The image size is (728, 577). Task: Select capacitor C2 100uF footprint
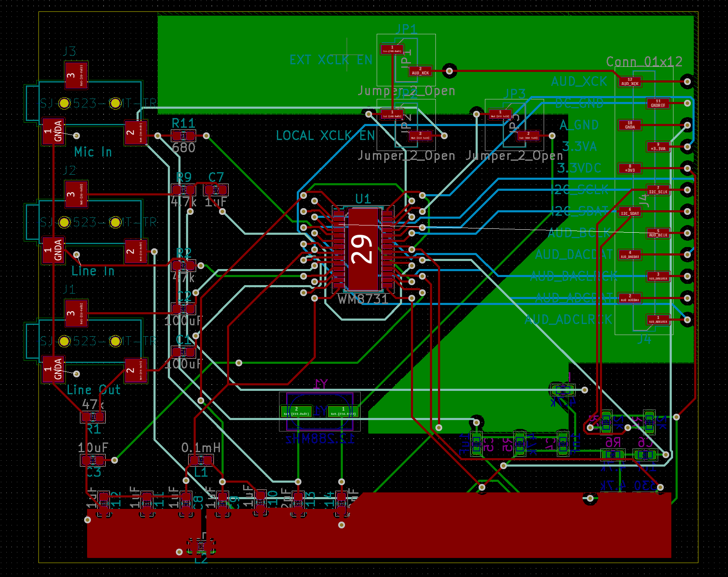coord(183,309)
